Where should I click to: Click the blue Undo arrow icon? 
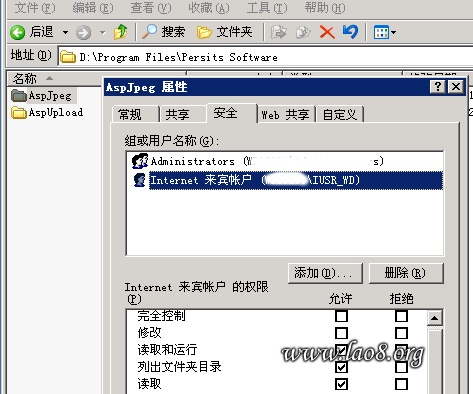350,32
